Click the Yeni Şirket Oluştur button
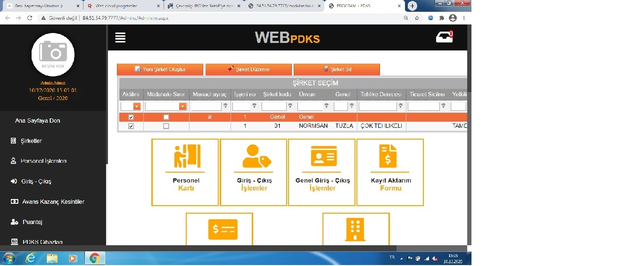 160,69
